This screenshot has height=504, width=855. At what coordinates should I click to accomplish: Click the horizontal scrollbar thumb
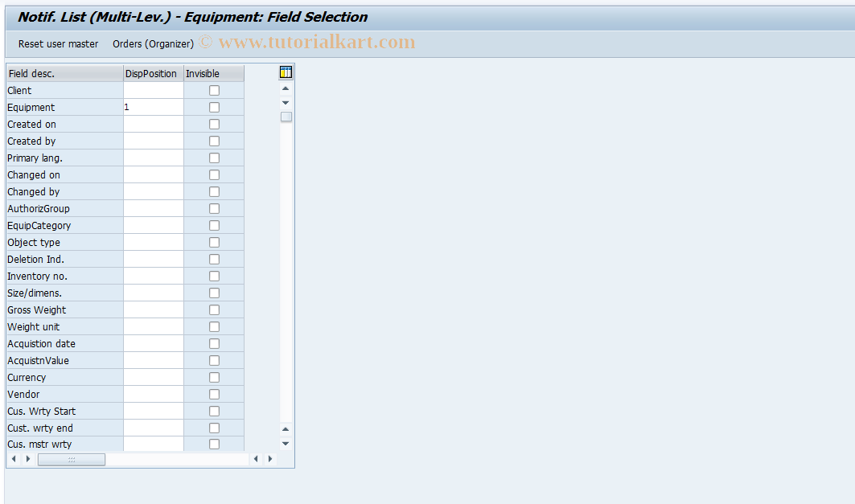72,459
